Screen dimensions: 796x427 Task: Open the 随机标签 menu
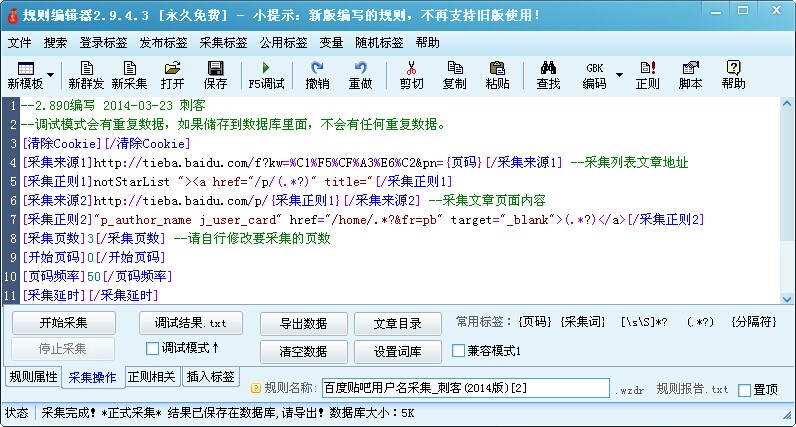pos(379,43)
